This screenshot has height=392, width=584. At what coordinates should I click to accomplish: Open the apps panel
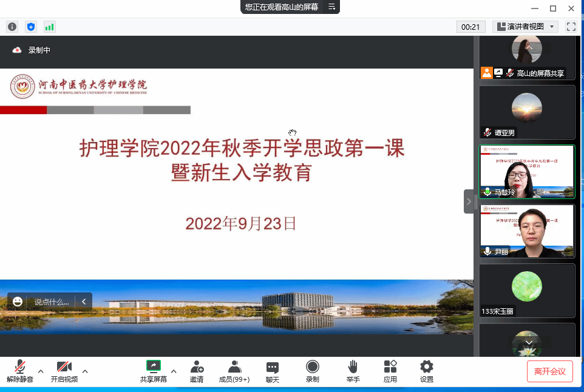click(390, 371)
